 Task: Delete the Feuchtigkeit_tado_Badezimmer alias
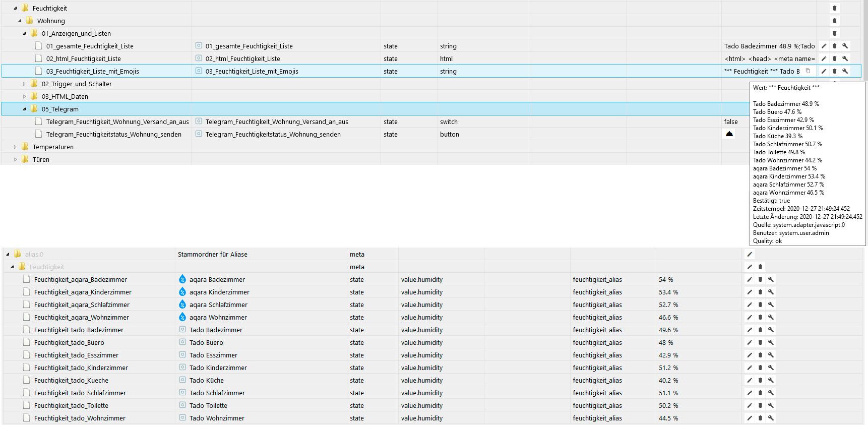tap(760, 330)
